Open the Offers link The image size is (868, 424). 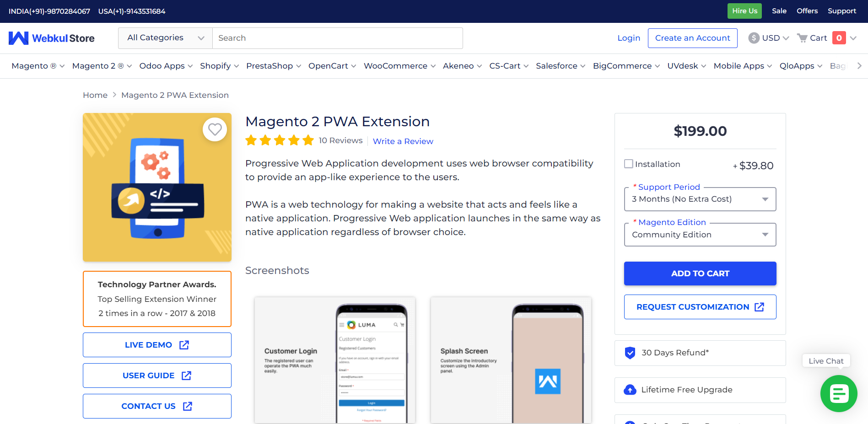pos(807,11)
